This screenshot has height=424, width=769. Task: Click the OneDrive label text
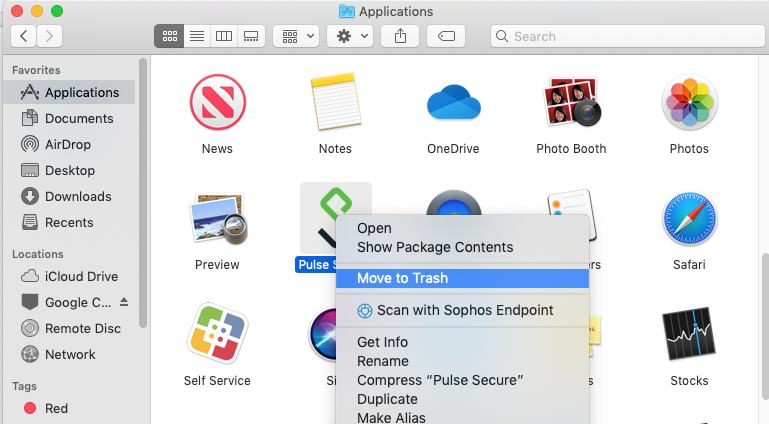pyautogui.click(x=453, y=149)
